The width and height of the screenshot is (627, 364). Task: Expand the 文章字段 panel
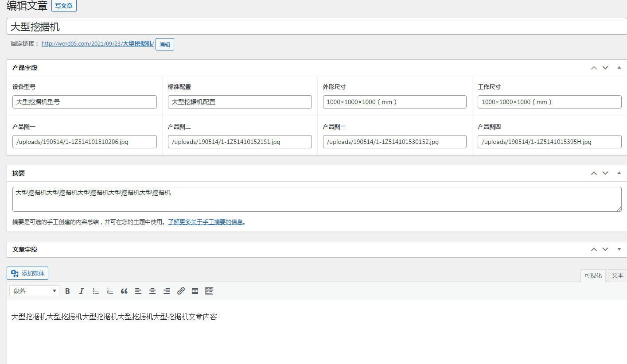coord(619,249)
